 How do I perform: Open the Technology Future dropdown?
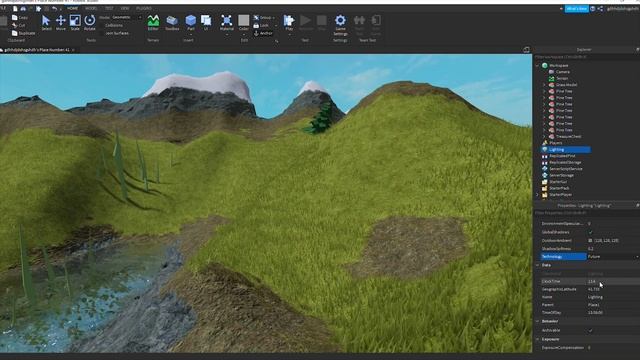[x=613, y=257]
